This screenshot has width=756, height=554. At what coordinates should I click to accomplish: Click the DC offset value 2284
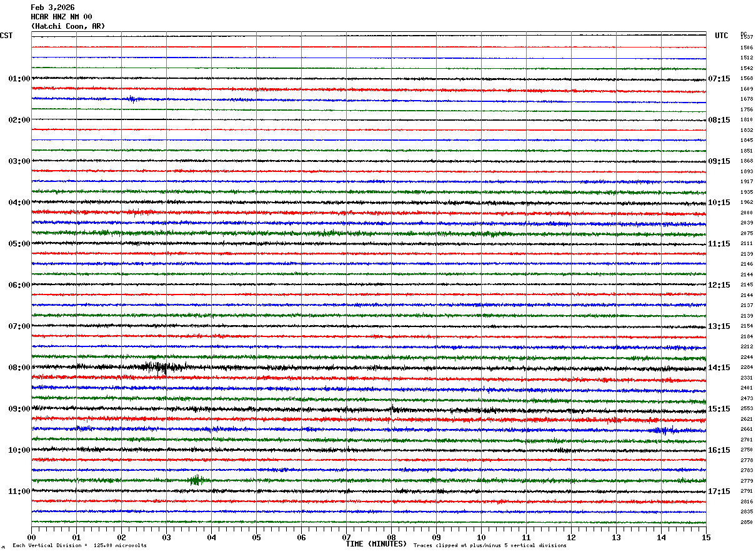point(747,368)
